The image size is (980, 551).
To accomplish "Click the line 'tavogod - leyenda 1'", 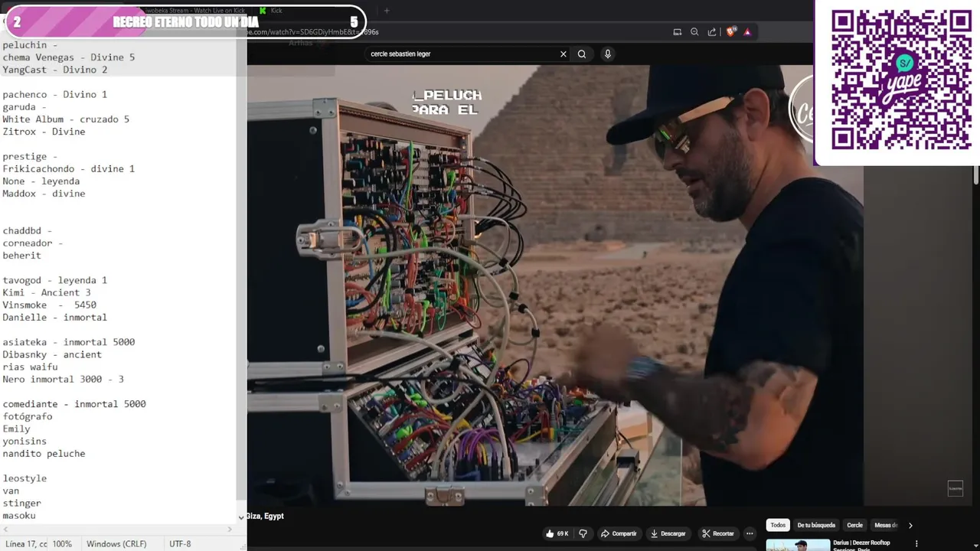I will point(55,280).
